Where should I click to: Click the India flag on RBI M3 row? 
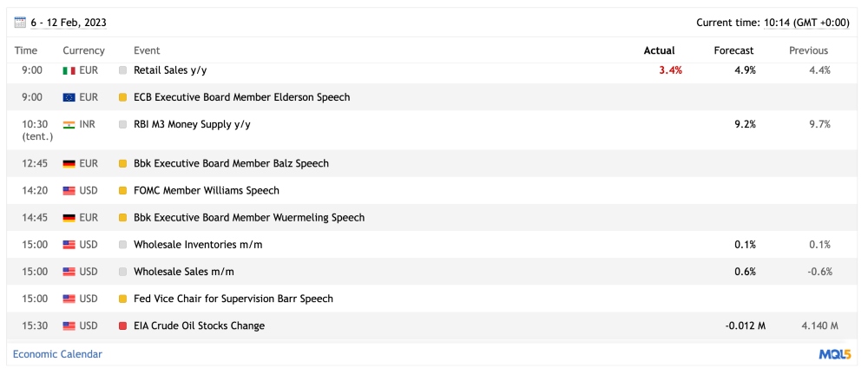pos(69,124)
